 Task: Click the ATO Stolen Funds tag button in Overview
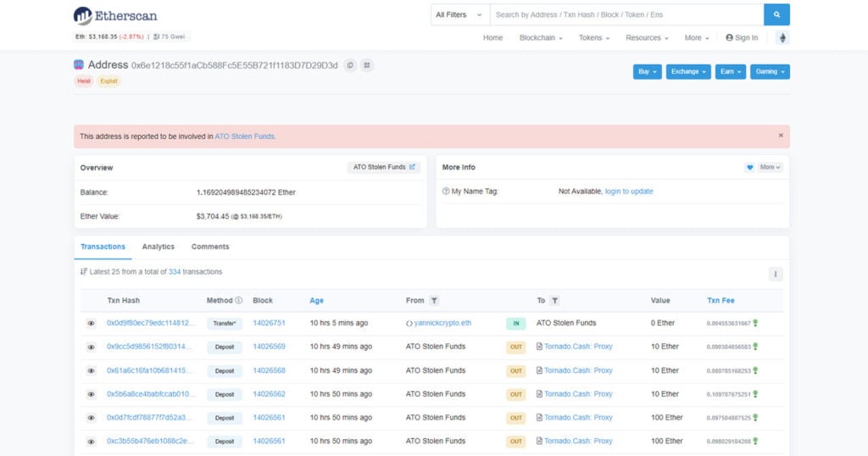[384, 167]
